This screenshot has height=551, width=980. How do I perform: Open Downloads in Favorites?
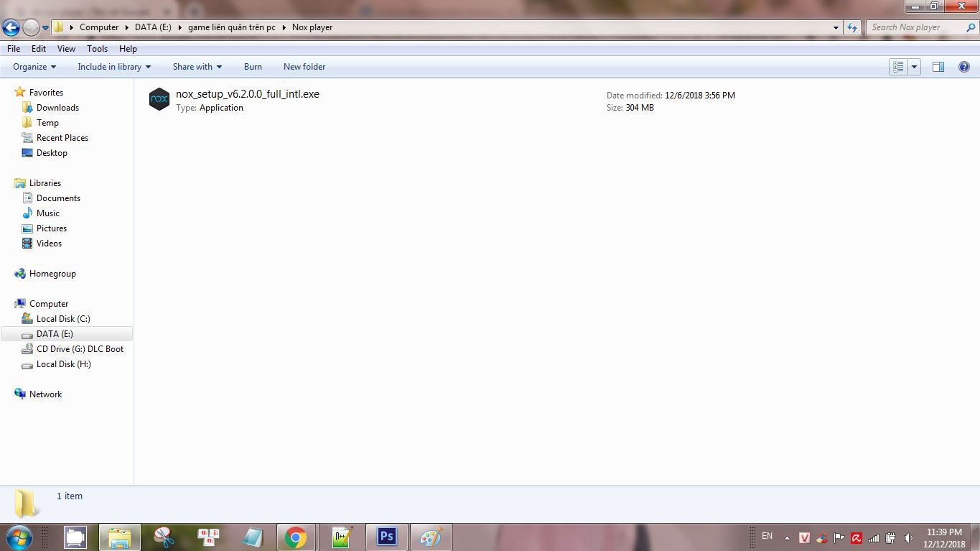pos(57,108)
